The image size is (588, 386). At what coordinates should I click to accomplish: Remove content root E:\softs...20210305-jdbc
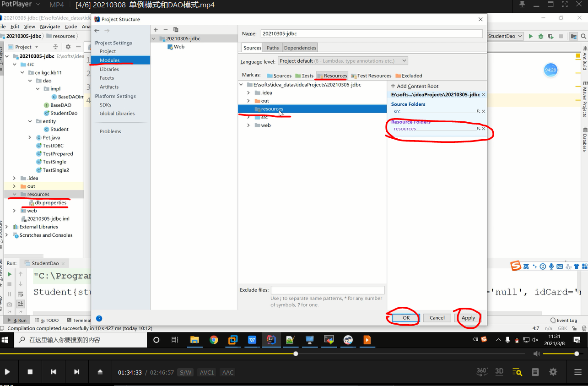point(483,95)
